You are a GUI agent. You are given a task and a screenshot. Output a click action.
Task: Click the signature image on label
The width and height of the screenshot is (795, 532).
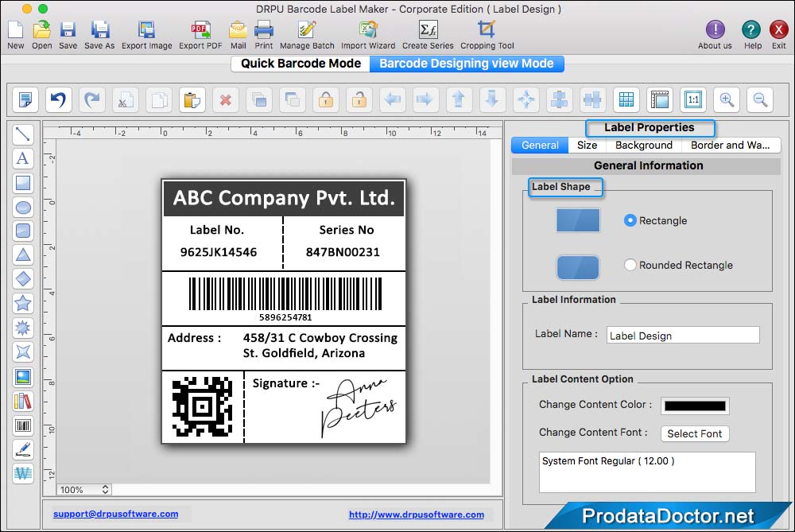[x=359, y=407]
